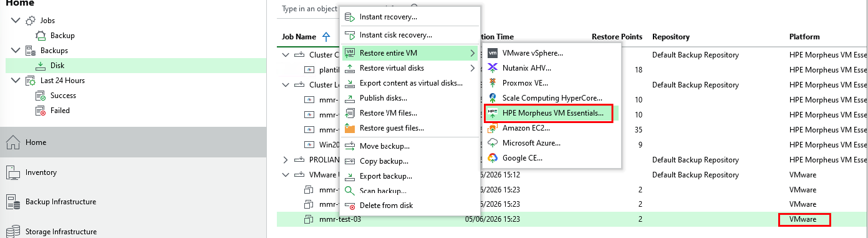Select the mmr-test-03 backup row
The width and height of the screenshot is (868, 238).
coord(572,219)
